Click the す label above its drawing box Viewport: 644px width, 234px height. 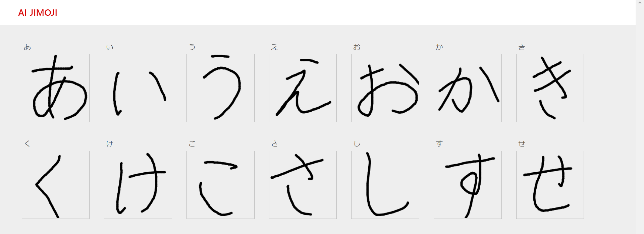440,143
